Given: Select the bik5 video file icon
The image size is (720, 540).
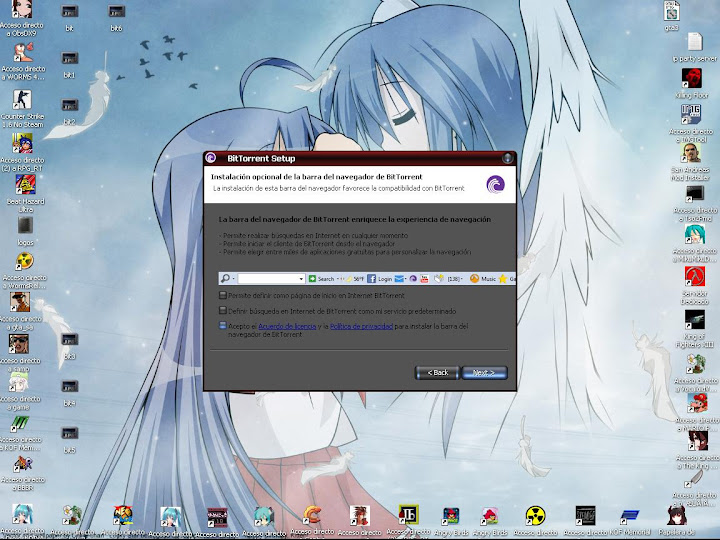Looking at the screenshot, I should click(70, 434).
